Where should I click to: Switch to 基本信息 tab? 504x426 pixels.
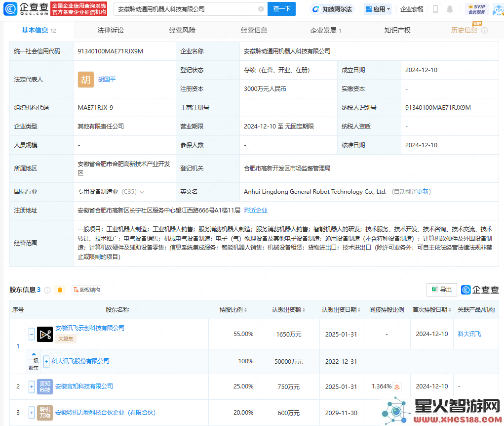[39, 30]
